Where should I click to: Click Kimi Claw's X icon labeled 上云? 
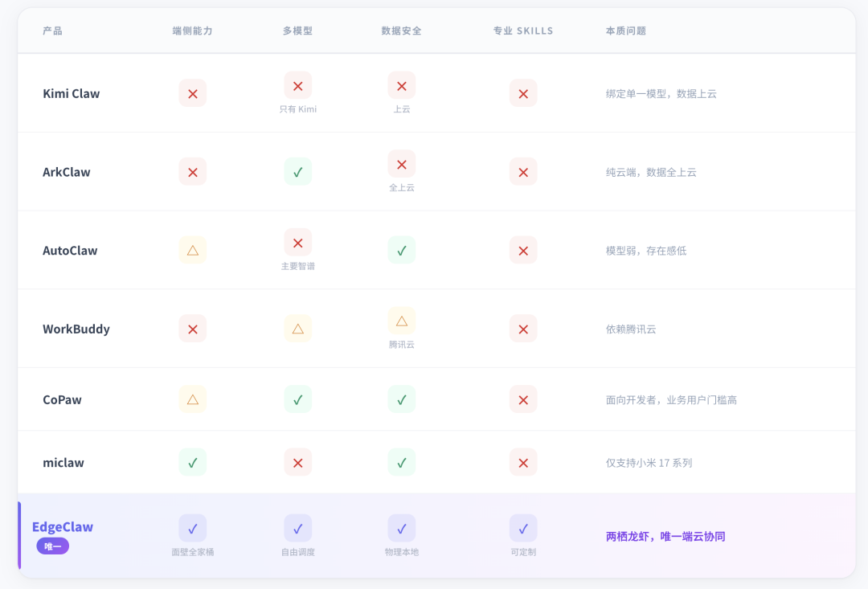coord(402,86)
